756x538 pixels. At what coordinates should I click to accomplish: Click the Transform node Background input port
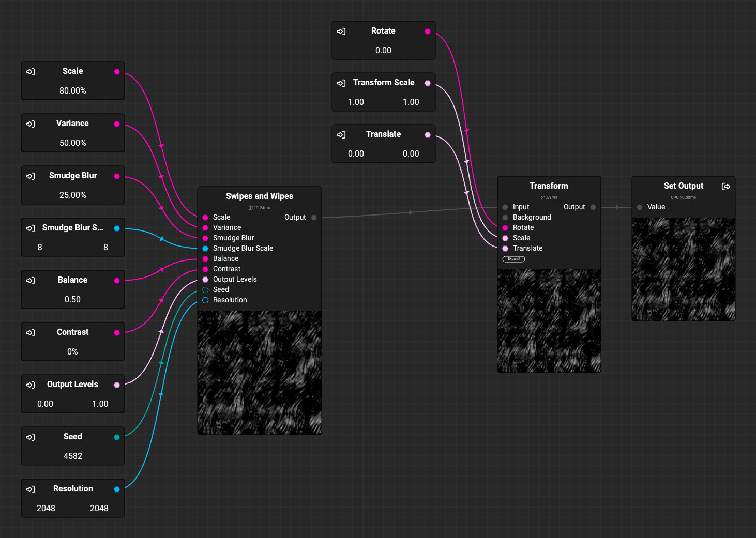coord(505,218)
